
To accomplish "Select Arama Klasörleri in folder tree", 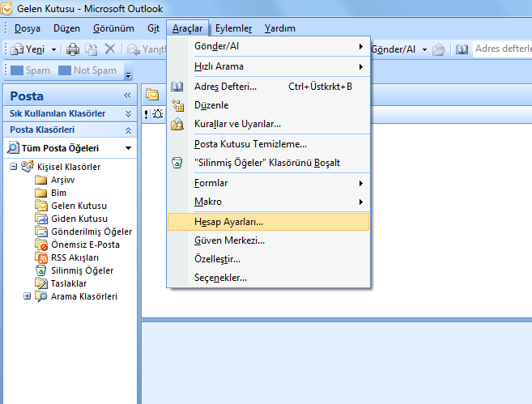I will tap(76, 296).
